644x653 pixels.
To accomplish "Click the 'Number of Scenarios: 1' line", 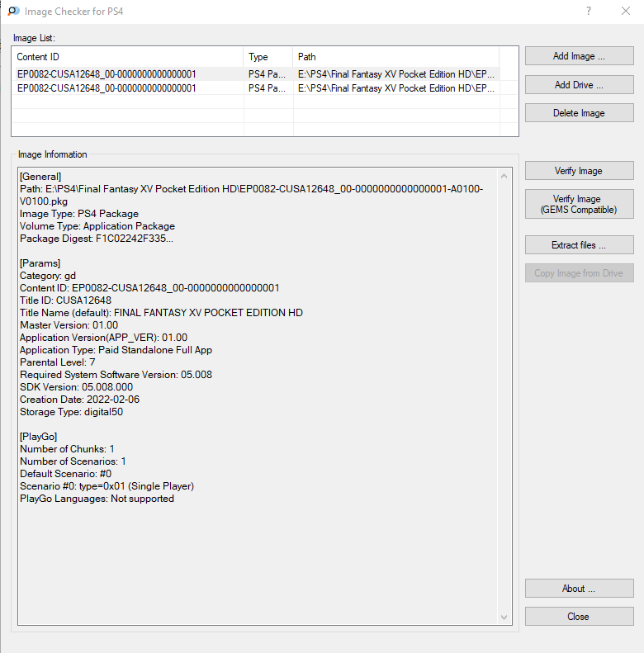I will 73,461.
